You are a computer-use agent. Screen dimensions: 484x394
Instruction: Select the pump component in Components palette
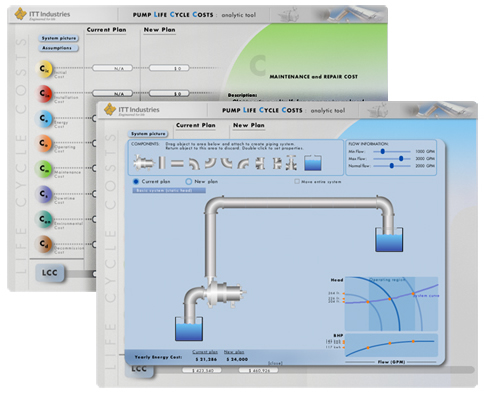[143, 163]
